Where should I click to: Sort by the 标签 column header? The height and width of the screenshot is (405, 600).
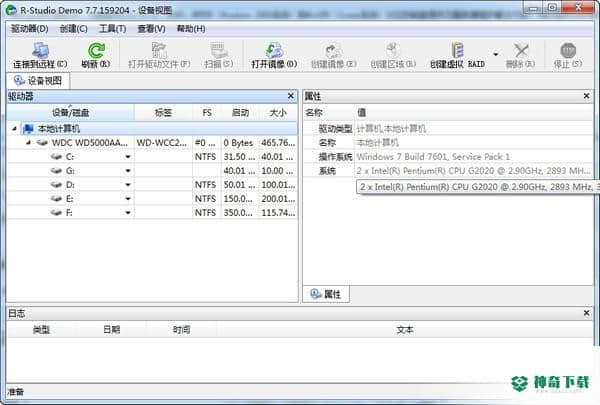pyautogui.click(x=163, y=113)
